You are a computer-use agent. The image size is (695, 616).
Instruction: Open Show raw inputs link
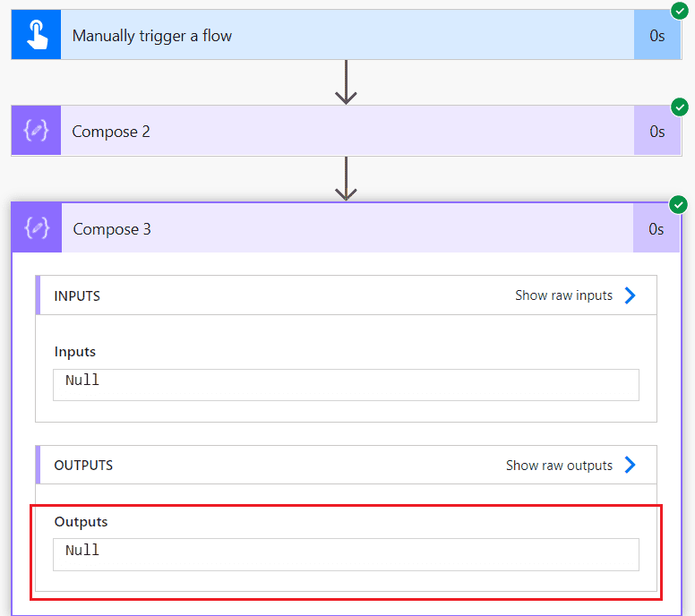pyautogui.click(x=563, y=295)
